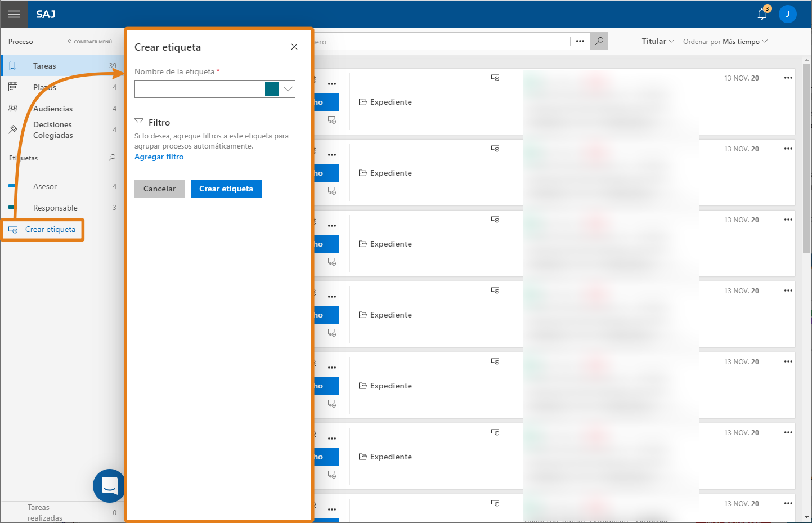Click add-label icon atop second task card

495,149
